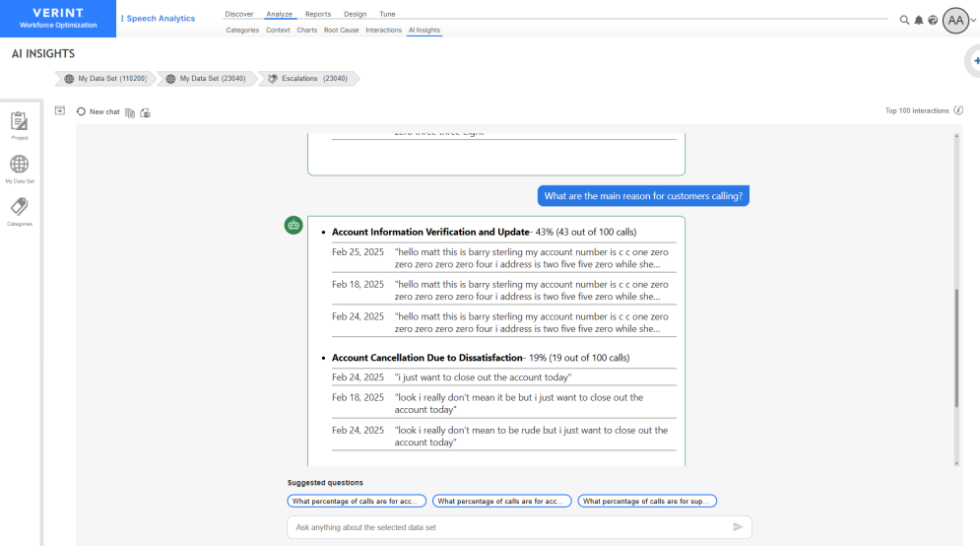Click the user question message bubble
Image resolution: width=980 pixels, height=546 pixels.
click(643, 196)
